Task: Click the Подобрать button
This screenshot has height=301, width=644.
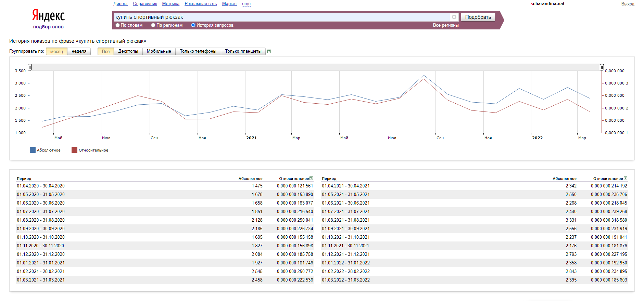Action: coord(478,17)
